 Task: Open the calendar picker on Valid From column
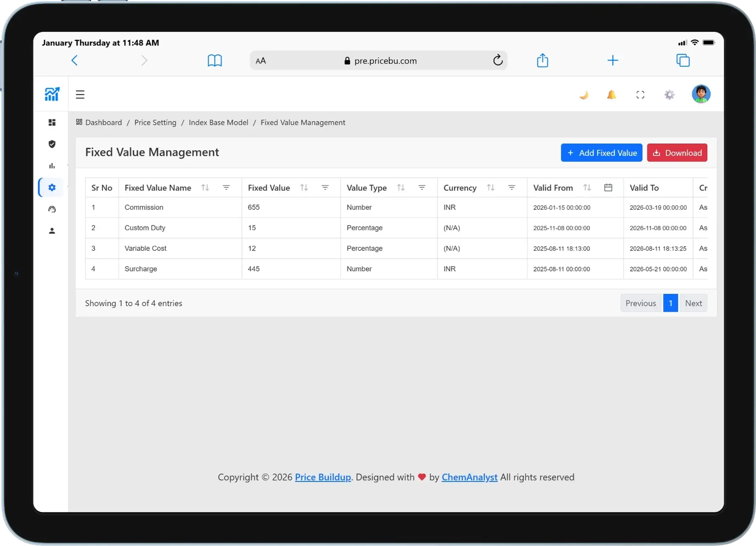[x=608, y=187]
